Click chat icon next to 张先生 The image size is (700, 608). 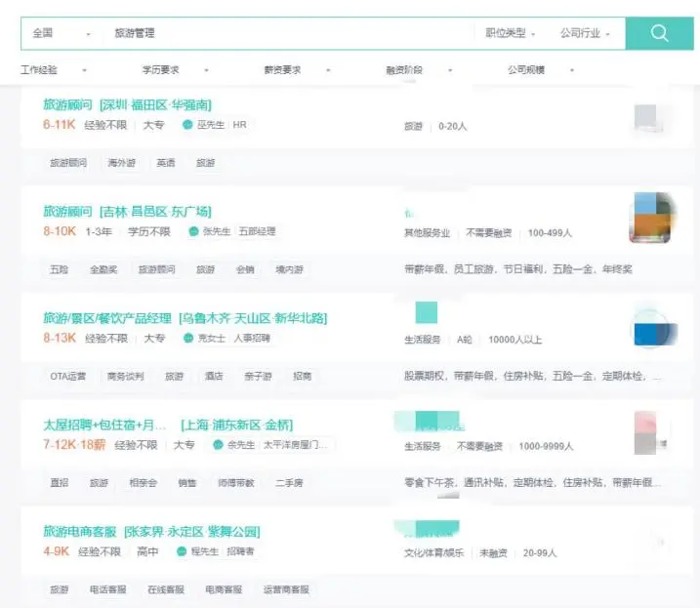click(x=194, y=231)
